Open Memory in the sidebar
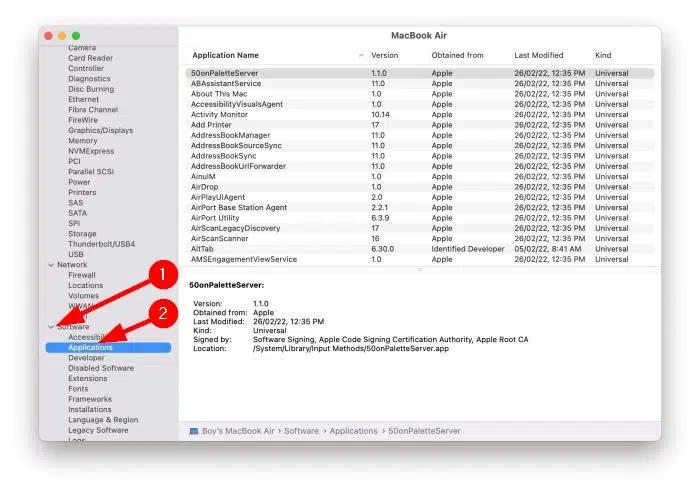The image size is (700, 492). (83, 141)
